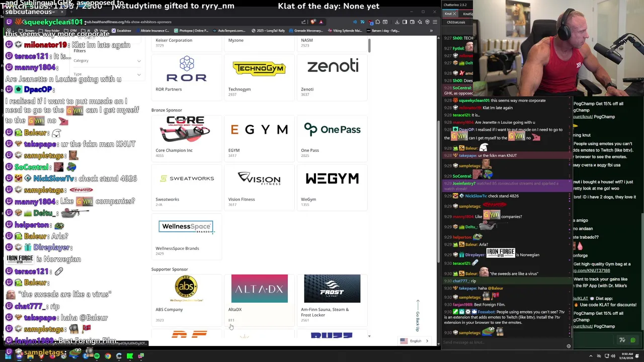Open browser downloads icon
Screen dimensions: 644x362
[x=397, y=22]
